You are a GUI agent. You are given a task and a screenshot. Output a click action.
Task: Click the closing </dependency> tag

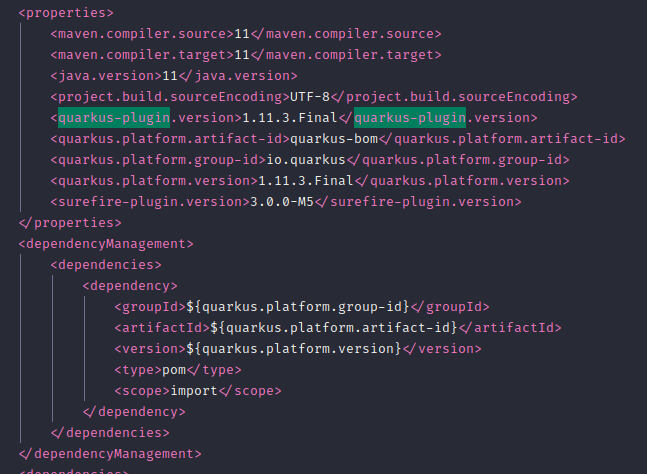[x=134, y=412]
